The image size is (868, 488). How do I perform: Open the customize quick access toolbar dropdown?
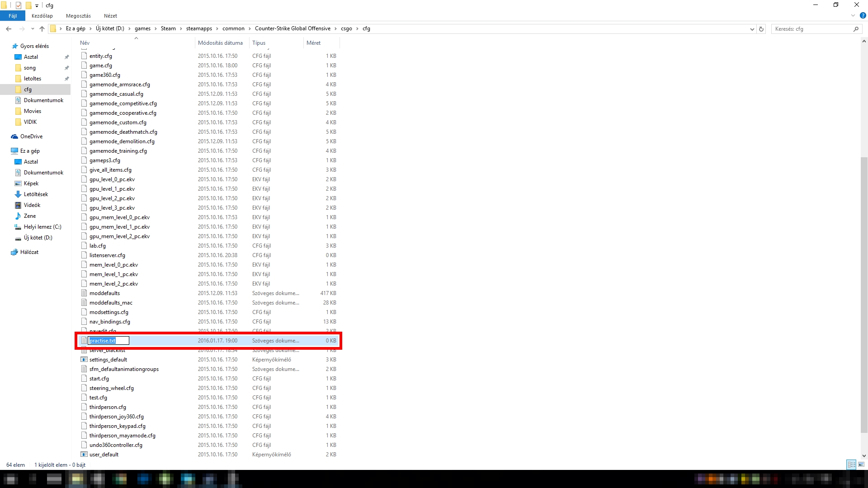click(37, 5)
